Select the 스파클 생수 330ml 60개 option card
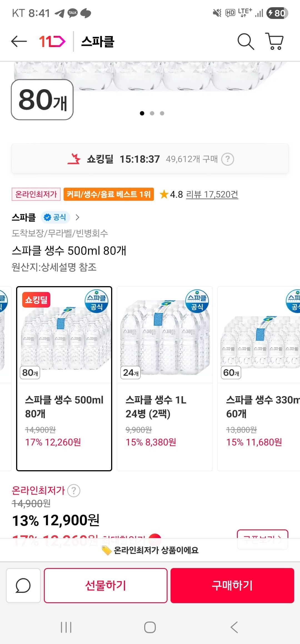The width and height of the screenshot is (300, 644). pyautogui.click(x=259, y=378)
